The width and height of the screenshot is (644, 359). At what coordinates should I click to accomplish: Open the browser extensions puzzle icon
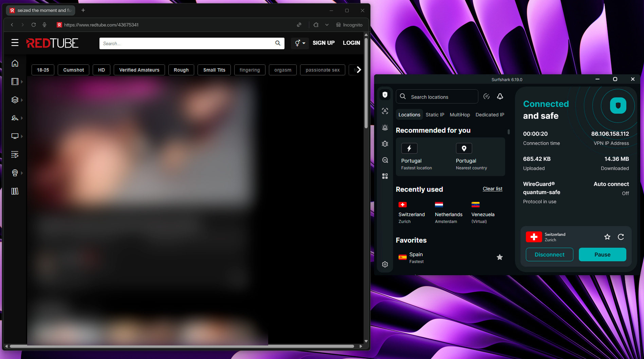(316, 25)
